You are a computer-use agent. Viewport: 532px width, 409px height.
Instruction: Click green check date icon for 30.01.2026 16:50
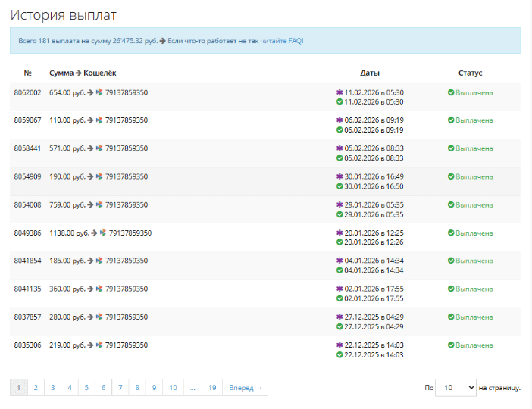pyautogui.click(x=340, y=186)
